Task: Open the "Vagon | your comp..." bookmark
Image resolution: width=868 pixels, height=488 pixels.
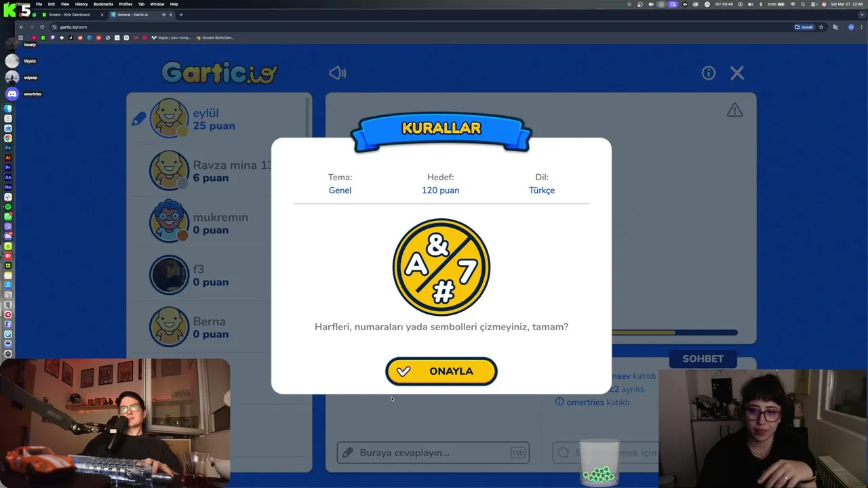Action: [172, 38]
